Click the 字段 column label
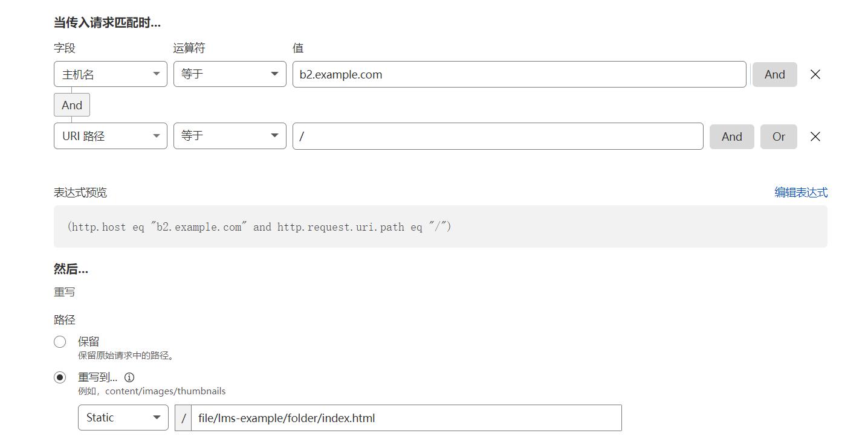 pos(65,48)
